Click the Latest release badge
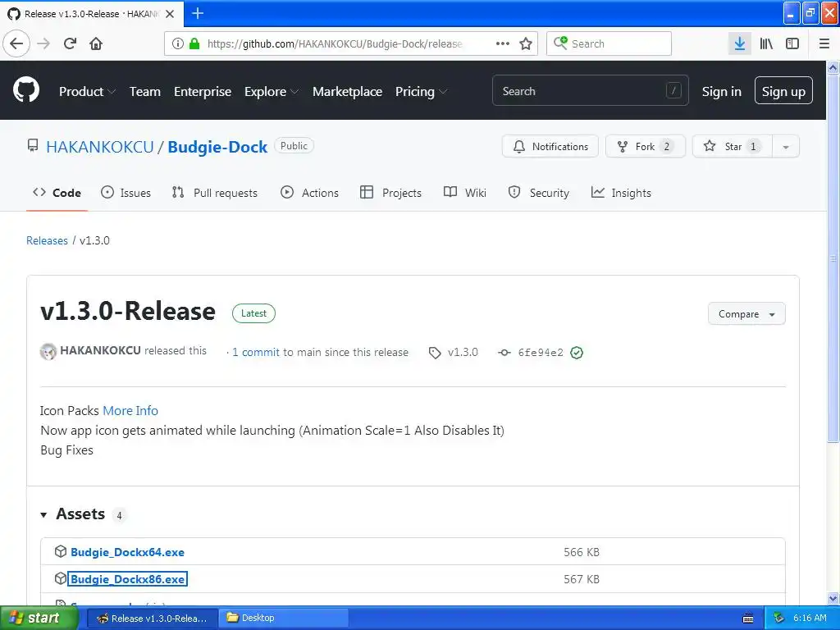Screen dimensions: 840x630 pyautogui.click(x=254, y=313)
